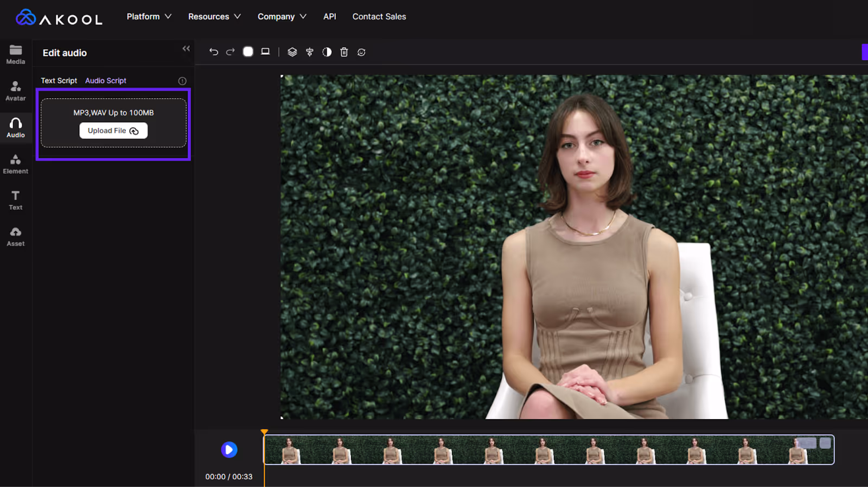Click the trash delete icon
The height and width of the screenshot is (487, 868).
point(344,52)
